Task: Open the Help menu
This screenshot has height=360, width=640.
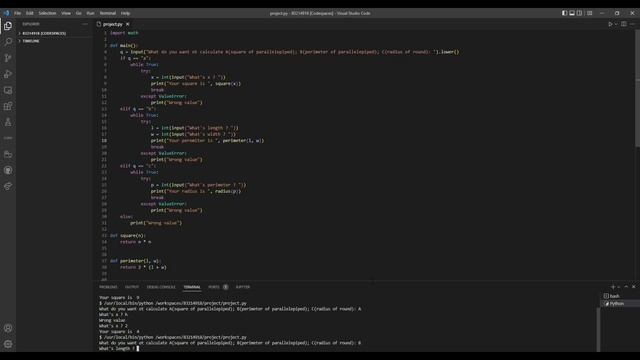Action: [x=125, y=13]
